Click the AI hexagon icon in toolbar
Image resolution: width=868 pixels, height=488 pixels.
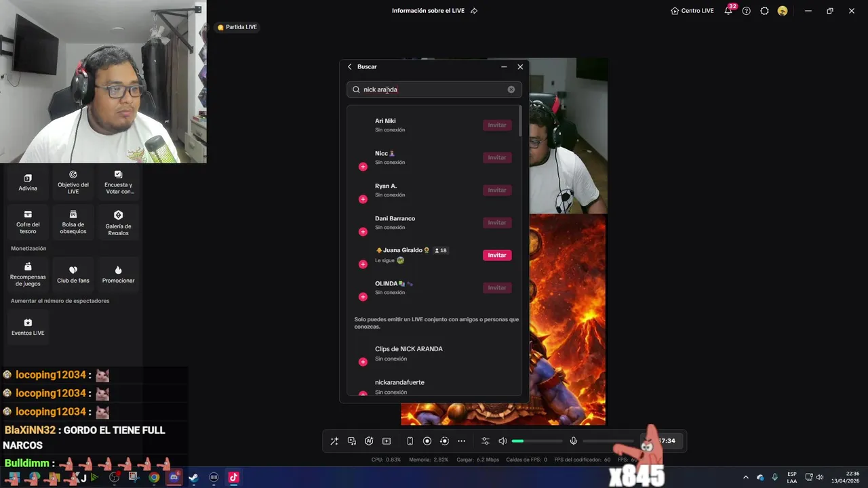pyautogui.click(x=369, y=441)
